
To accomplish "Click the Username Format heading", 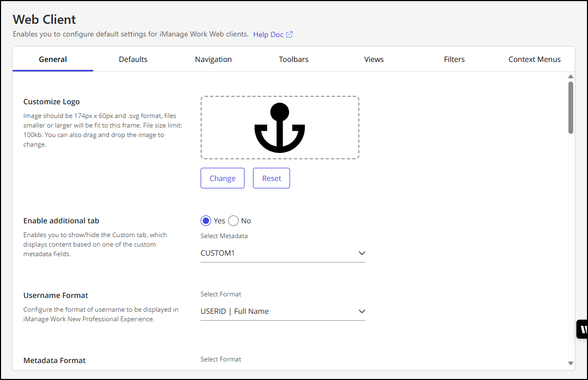I will click(56, 295).
